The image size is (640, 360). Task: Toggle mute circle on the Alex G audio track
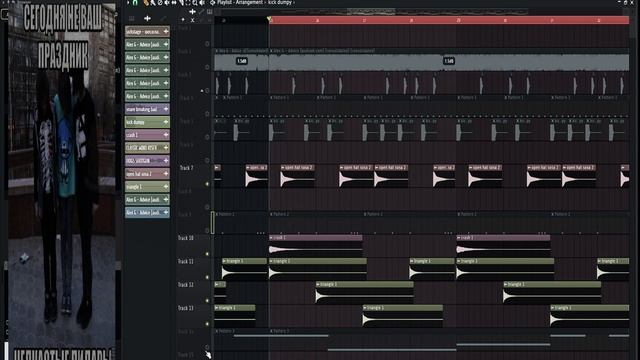(207, 67)
